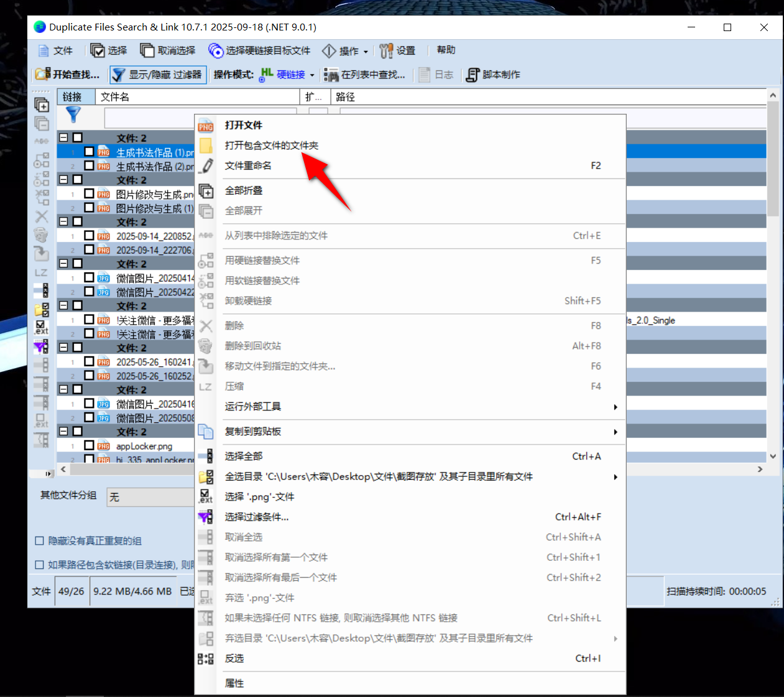The width and height of the screenshot is (784, 697).
Task: Select file row 微信图片_20250414
Action: 155,278
